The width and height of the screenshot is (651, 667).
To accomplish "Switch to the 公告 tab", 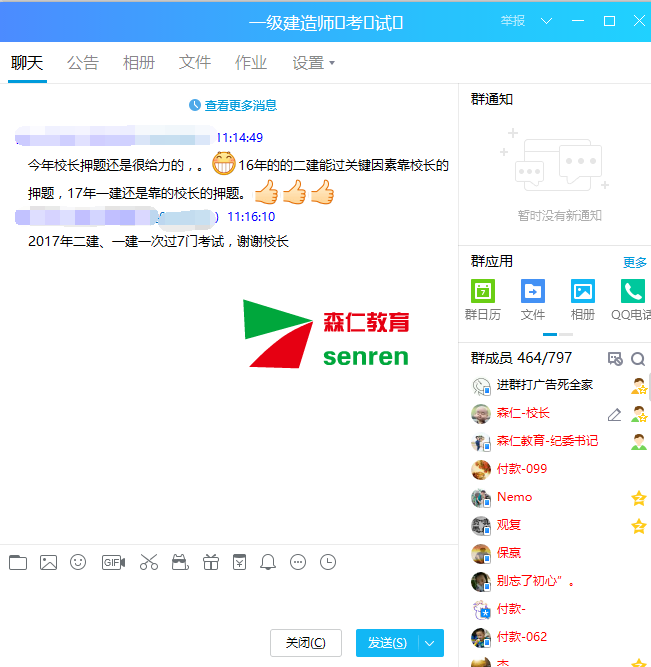I will pos(83,63).
